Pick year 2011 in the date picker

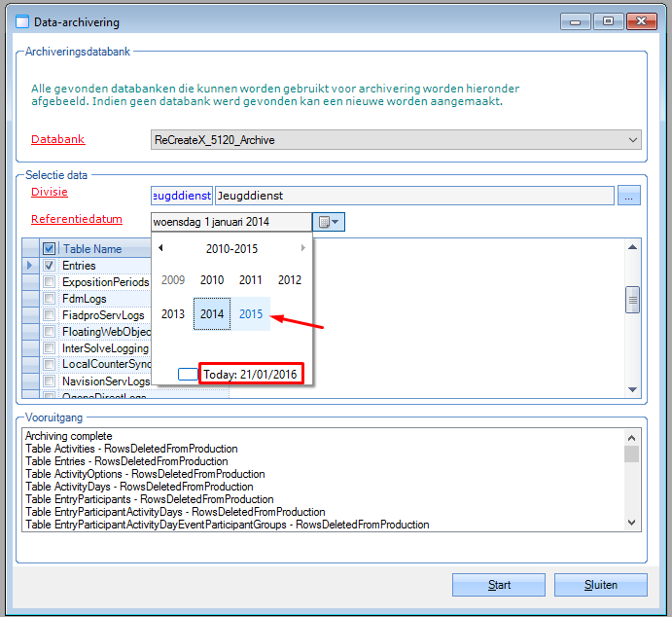point(251,280)
